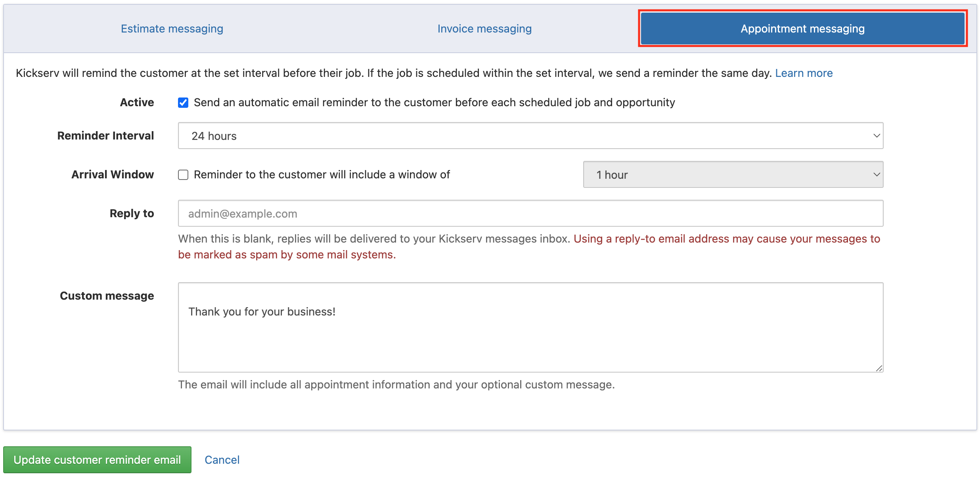The image size is (980, 478).
Task: Follow the Learn more link
Action: 804,73
